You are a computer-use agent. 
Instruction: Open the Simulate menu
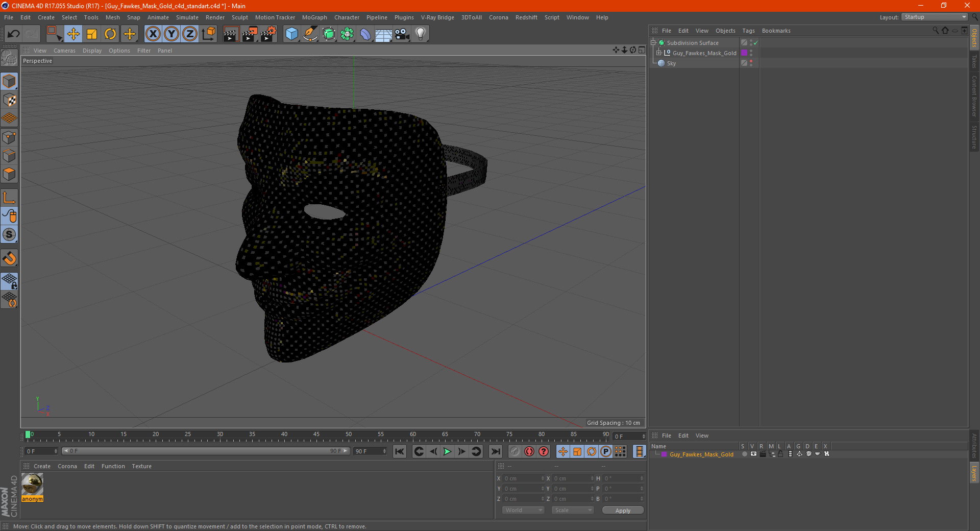(187, 17)
